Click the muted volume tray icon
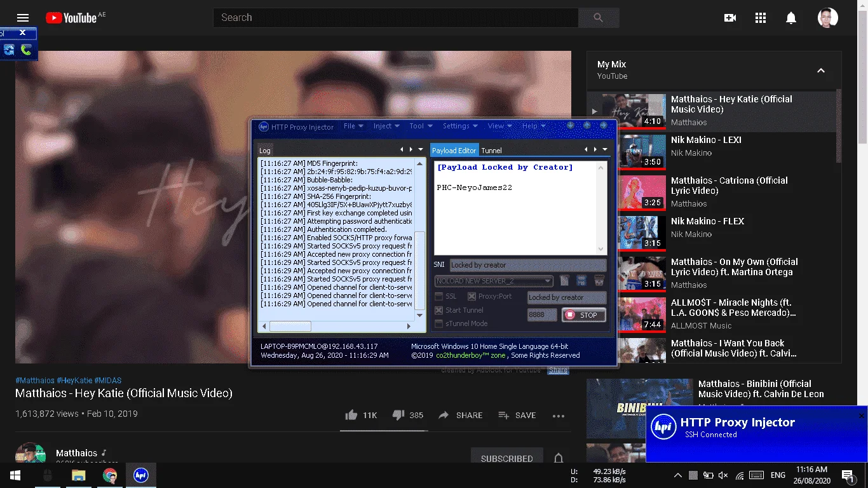The image size is (868, 488). pyautogui.click(x=724, y=475)
